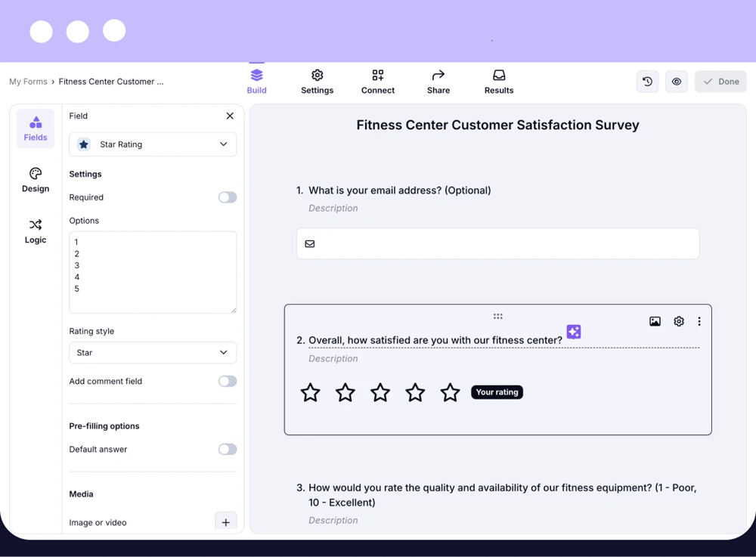Image resolution: width=756 pixels, height=557 pixels.
Task: Enable the Default answer toggle
Action: coord(227,449)
